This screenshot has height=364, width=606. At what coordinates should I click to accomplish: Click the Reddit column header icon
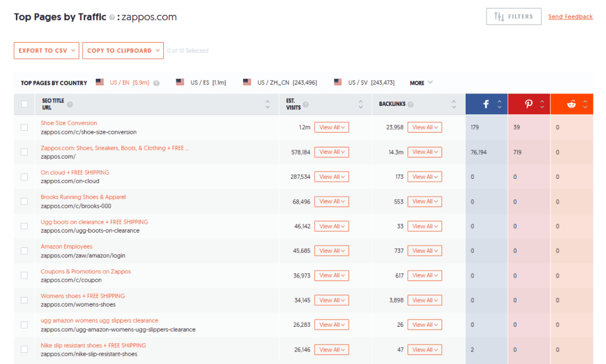pos(571,104)
